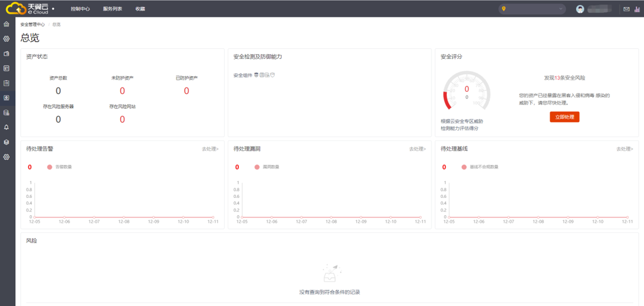Open the wallet icon in left sidebar
Screen dimensions: 644x306
6,54
